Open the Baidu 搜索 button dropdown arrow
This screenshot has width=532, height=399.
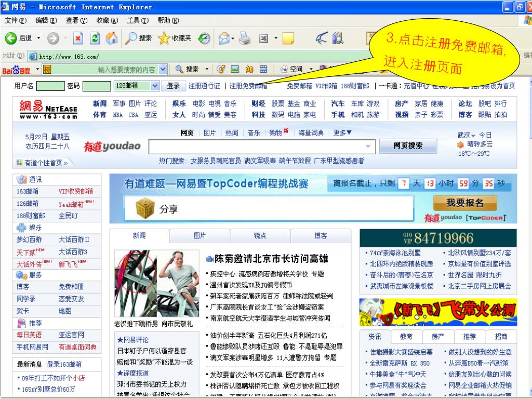(x=207, y=70)
